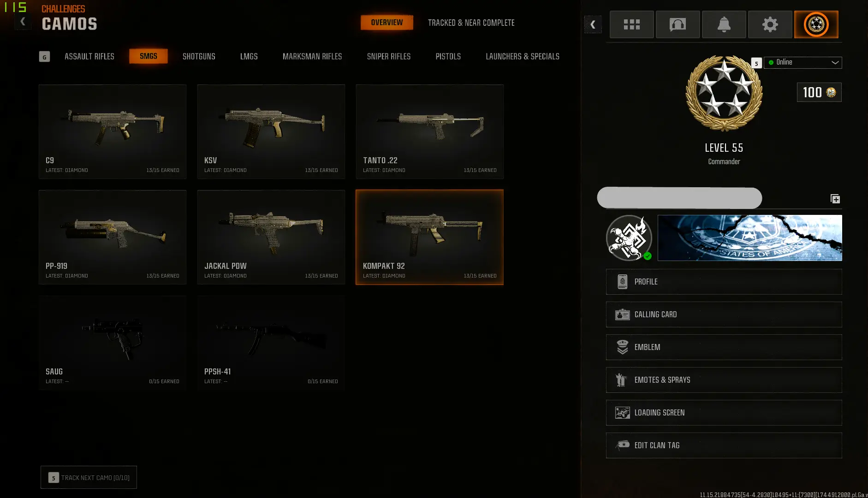Click the white emblem avatar

[x=629, y=238]
